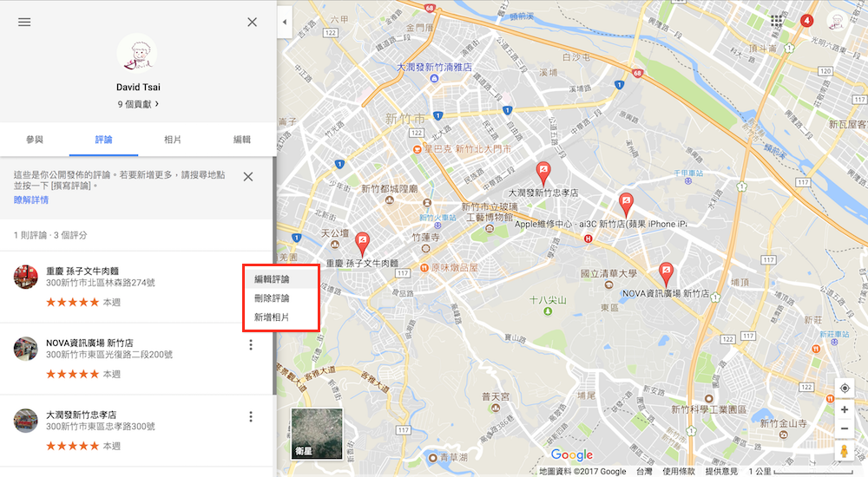This screenshot has height=477, width=868.
Task: Open the 相片 tab
Action: (x=173, y=140)
